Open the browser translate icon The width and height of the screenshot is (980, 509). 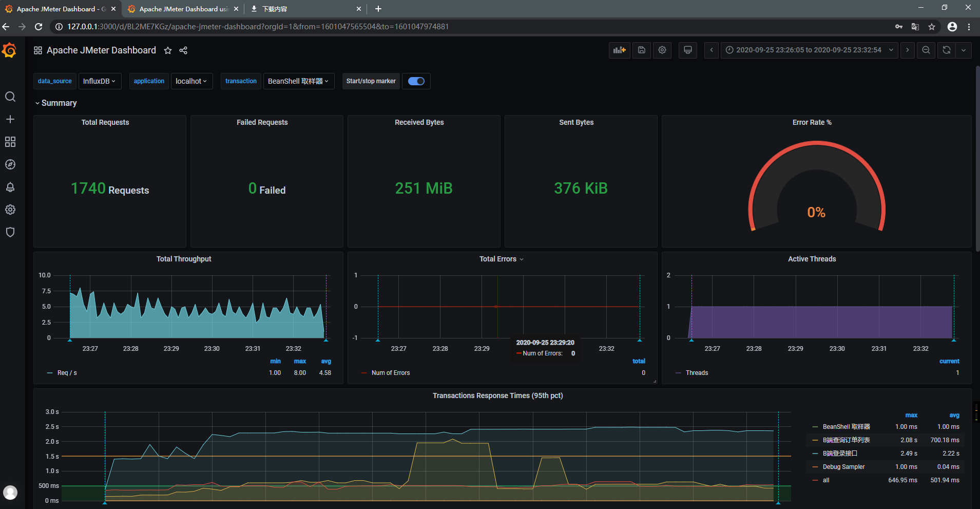[x=915, y=27]
